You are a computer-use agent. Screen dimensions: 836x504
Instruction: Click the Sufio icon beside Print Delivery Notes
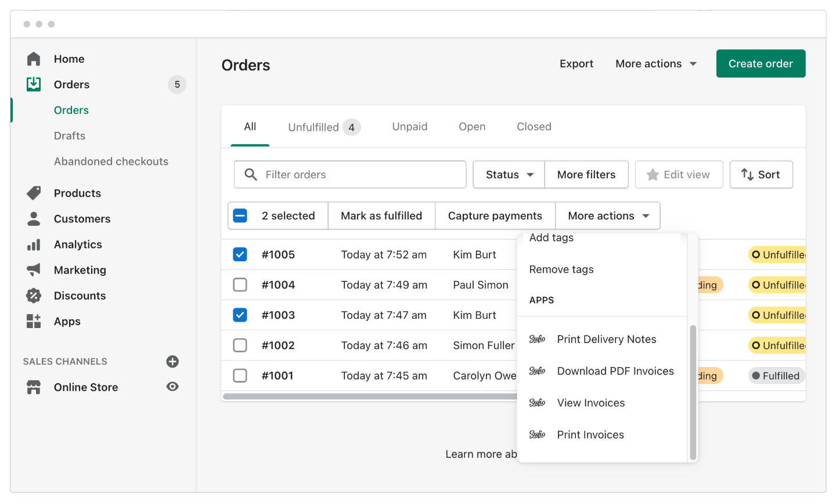click(537, 339)
